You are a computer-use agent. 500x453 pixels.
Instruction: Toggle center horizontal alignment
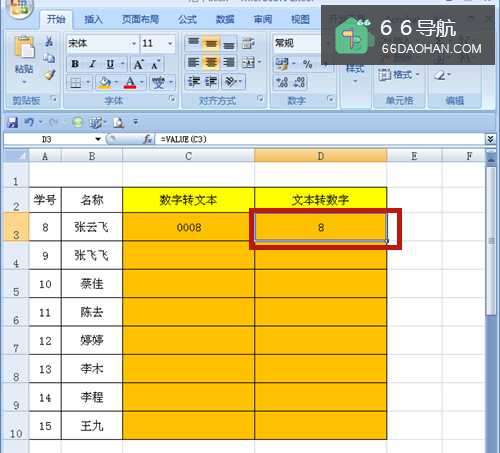[x=211, y=62]
